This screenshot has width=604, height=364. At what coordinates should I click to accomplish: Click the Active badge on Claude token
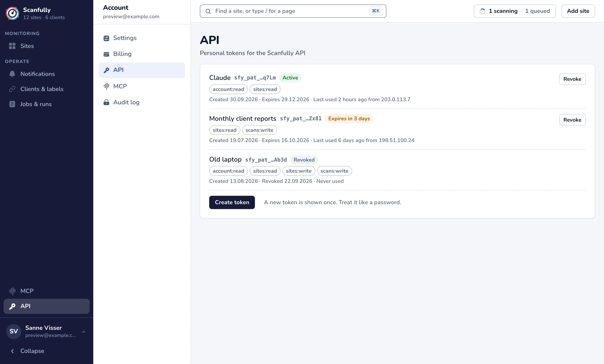(290, 78)
